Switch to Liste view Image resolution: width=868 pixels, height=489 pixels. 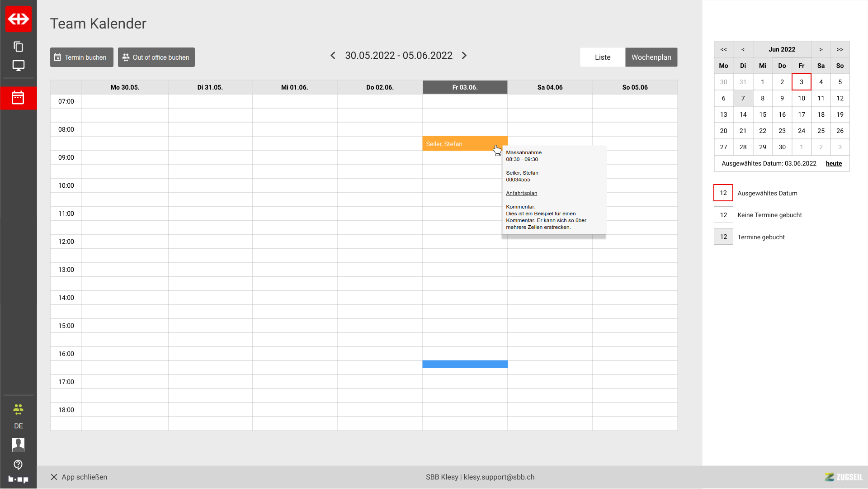click(602, 57)
